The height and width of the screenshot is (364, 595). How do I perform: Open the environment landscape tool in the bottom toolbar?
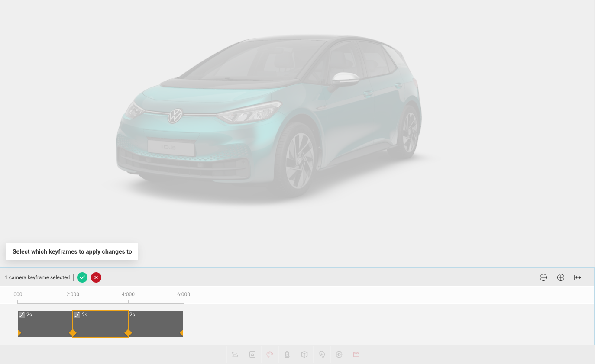(235, 354)
